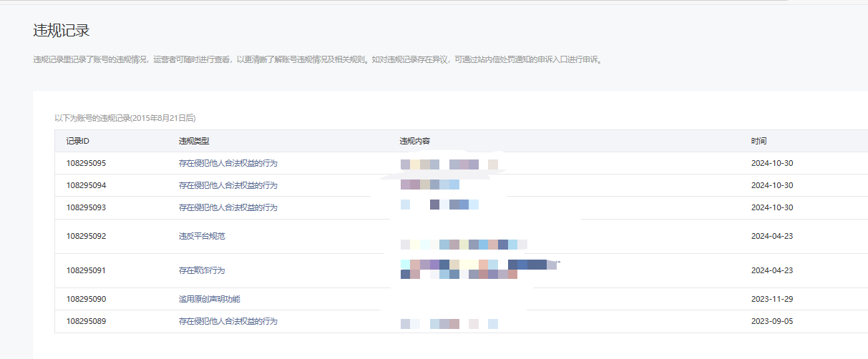Viewport: 868px width, 359px height.
Task: Click the 2024-04-23 date for record 108295091
Action: click(772, 270)
